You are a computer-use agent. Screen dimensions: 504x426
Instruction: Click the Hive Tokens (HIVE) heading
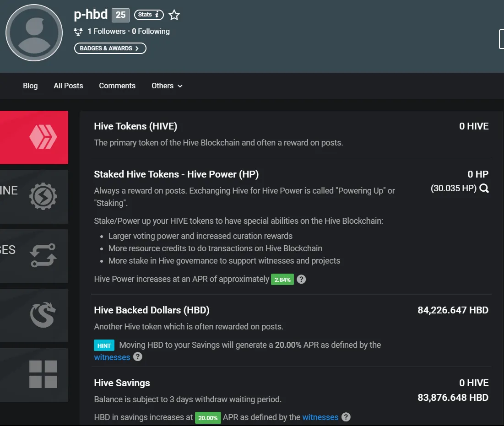(x=135, y=126)
